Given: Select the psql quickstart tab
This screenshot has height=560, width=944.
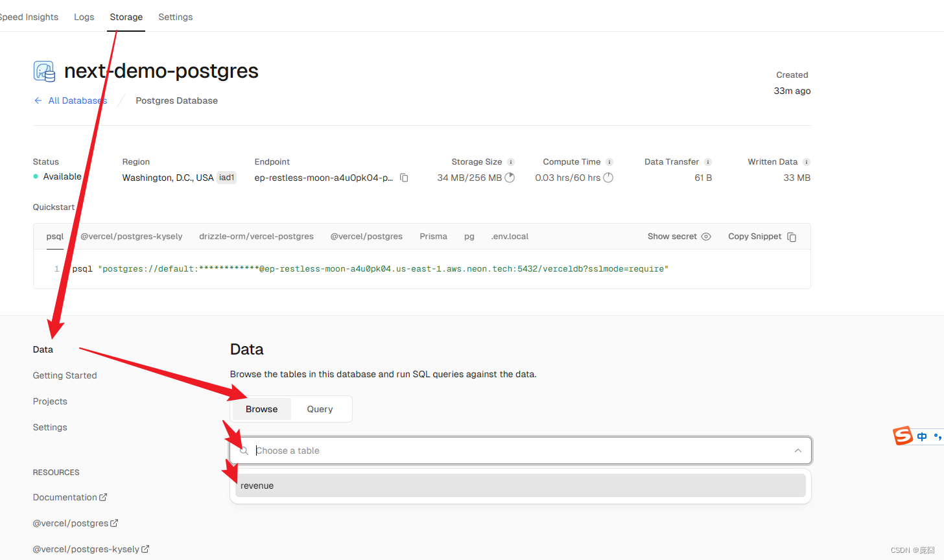Looking at the screenshot, I should tap(55, 237).
